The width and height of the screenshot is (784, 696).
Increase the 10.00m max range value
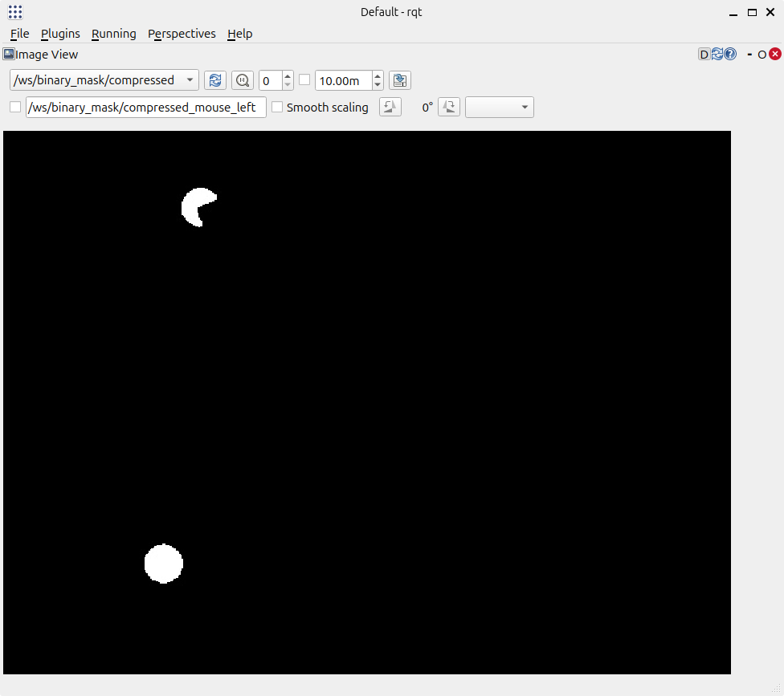coord(378,76)
